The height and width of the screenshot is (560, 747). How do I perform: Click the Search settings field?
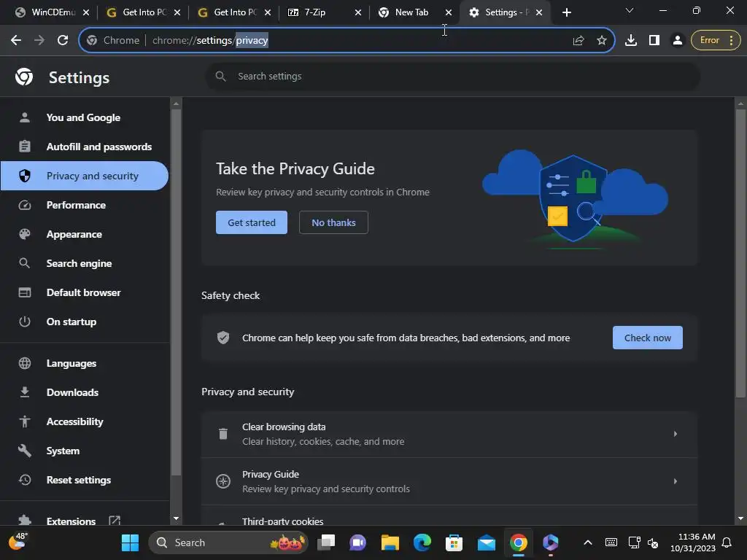click(x=452, y=76)
